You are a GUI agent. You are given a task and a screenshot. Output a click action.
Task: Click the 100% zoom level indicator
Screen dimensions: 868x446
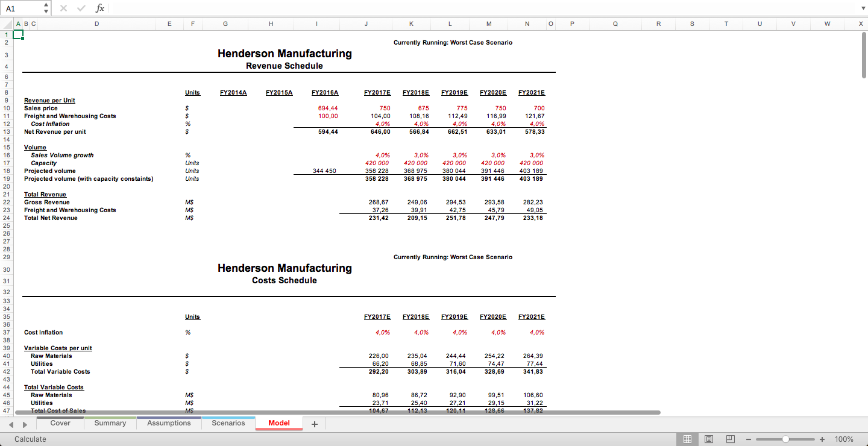point(844,439)
